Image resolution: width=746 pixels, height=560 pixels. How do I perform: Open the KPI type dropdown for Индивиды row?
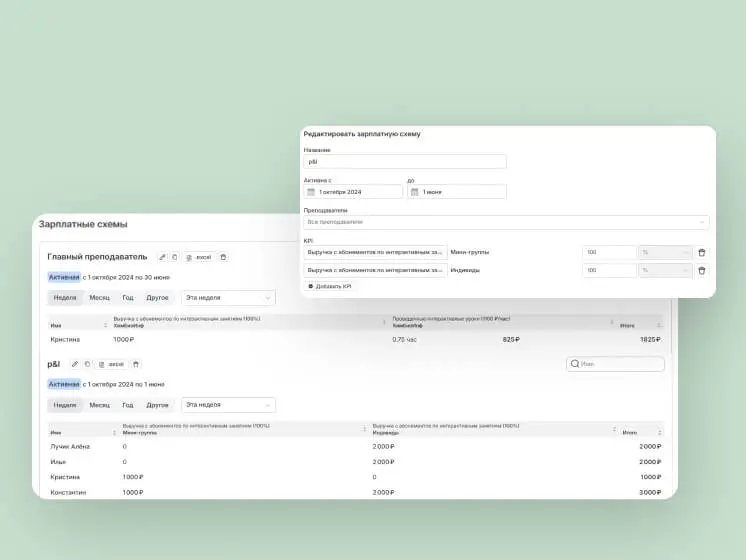click(x=375, y=270)
